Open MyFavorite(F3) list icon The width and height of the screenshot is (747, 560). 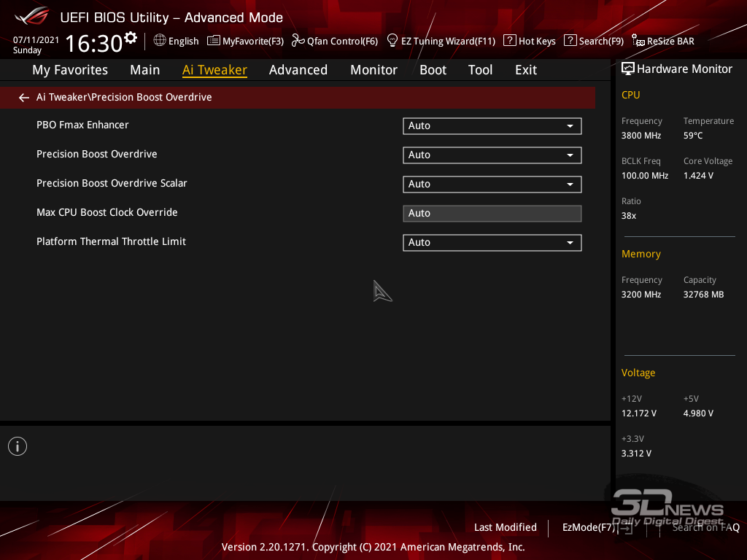pyautogui.click(x=214, y=41)
